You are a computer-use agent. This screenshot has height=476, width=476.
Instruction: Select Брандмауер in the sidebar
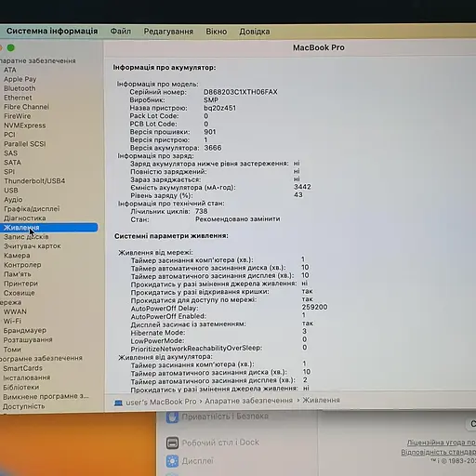click(x=24, y=331)
